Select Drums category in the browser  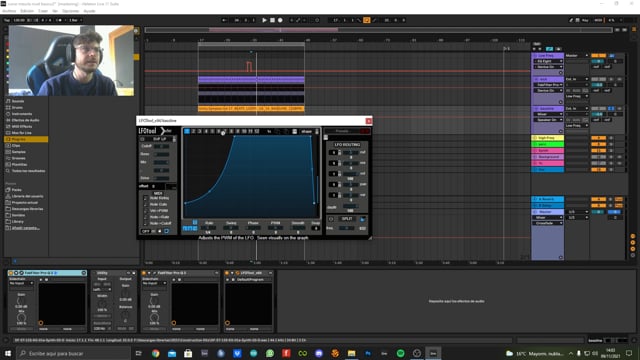pos(17,107)
